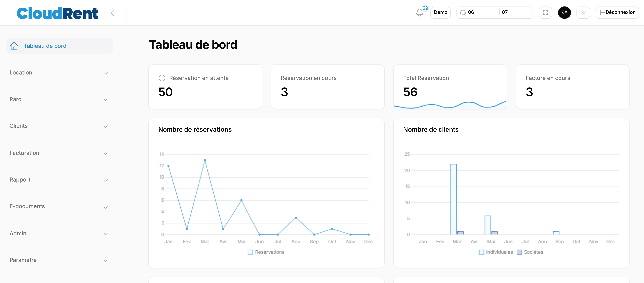Click the SA user avatar
644x283 pixels.
pos(564,12)
